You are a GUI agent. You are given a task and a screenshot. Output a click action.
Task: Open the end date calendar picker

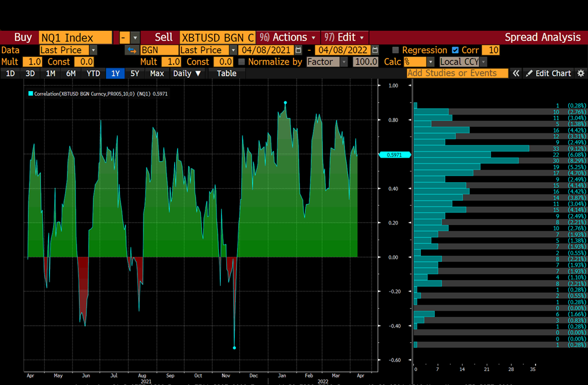click(x=375, y=50)
